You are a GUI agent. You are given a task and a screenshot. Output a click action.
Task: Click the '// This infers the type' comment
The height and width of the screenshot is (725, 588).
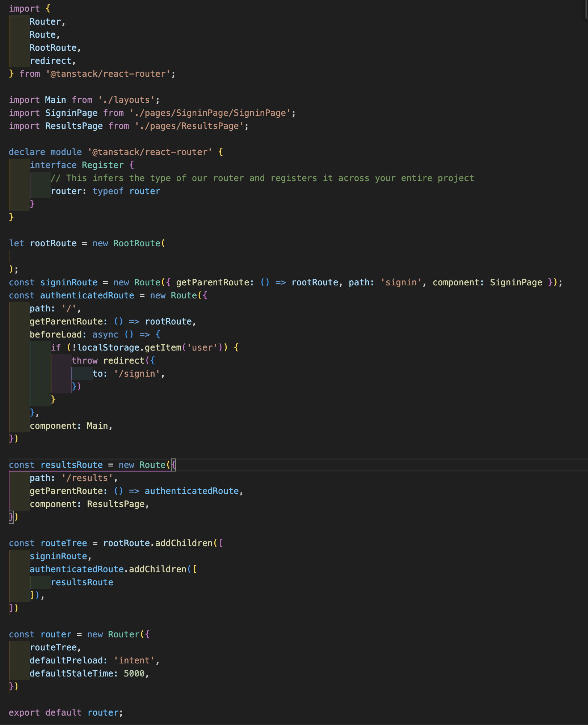(262, 178)
